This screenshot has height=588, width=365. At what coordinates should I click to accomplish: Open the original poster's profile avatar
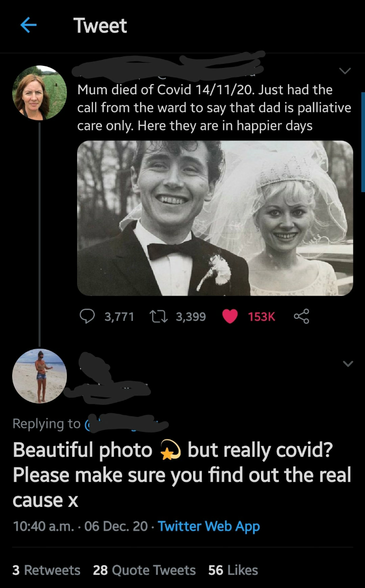click(x=40, y=93)
